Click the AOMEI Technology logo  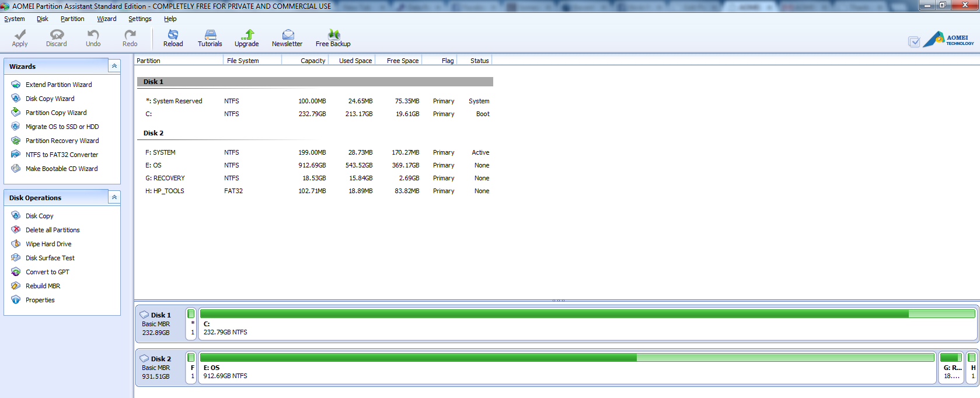pyautogui.click(x=948, y=39)
